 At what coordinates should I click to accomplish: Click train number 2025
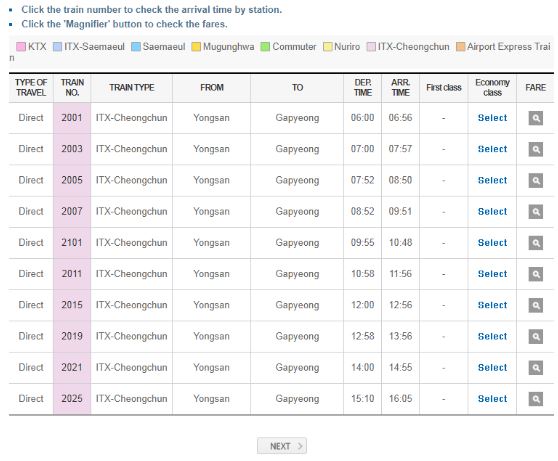[72, 399]
